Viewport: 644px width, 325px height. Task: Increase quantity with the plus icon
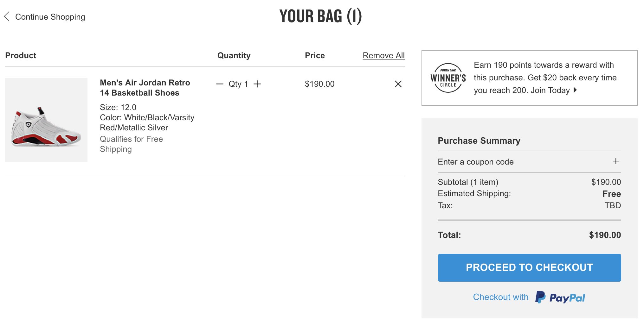coord(257,84)
